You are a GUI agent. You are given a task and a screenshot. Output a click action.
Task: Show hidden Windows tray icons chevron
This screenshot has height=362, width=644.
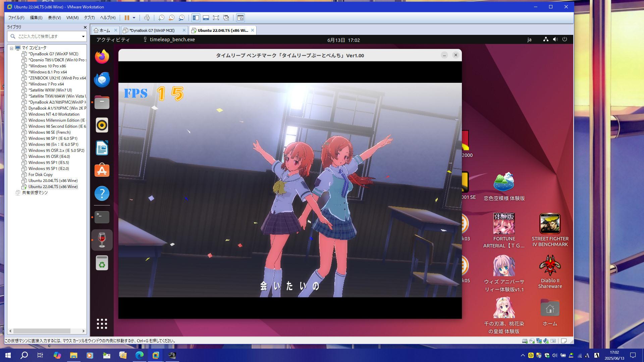(523, 355)
